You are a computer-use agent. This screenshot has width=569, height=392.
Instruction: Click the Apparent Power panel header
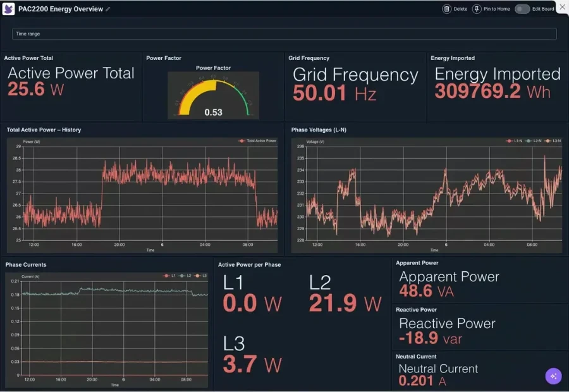point(417,263)
